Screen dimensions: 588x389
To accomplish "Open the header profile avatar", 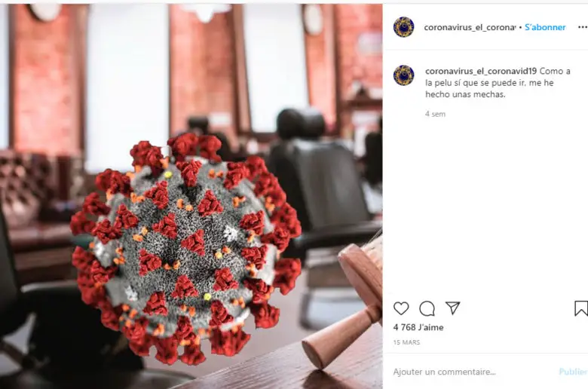I will point(403,27).
